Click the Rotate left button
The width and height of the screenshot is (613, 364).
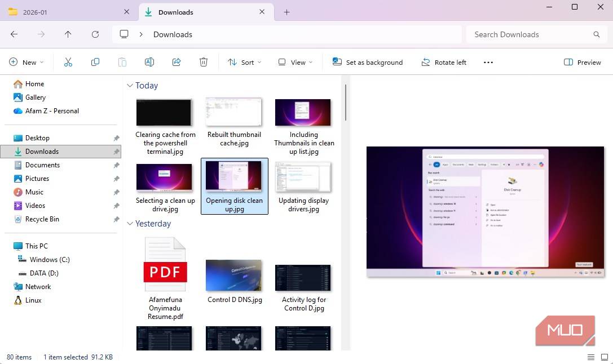444,62
